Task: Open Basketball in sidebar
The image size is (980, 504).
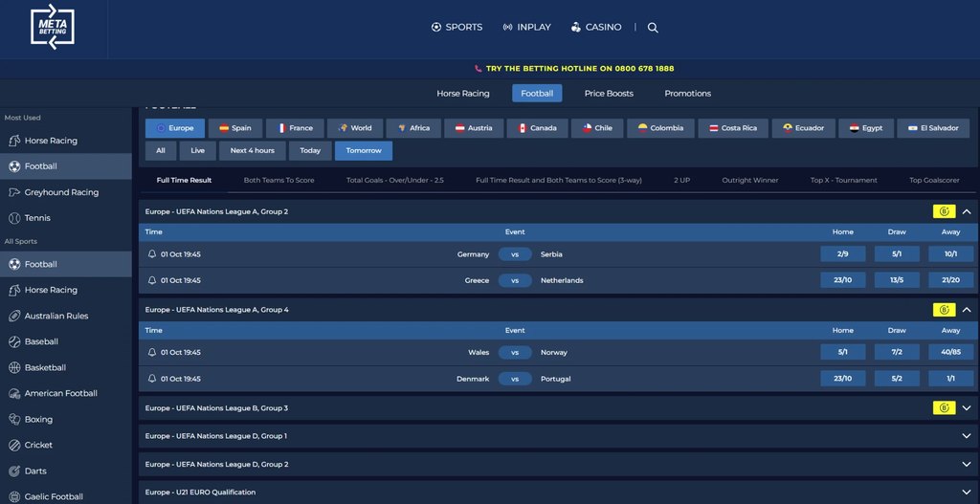Action: point(66,368)
